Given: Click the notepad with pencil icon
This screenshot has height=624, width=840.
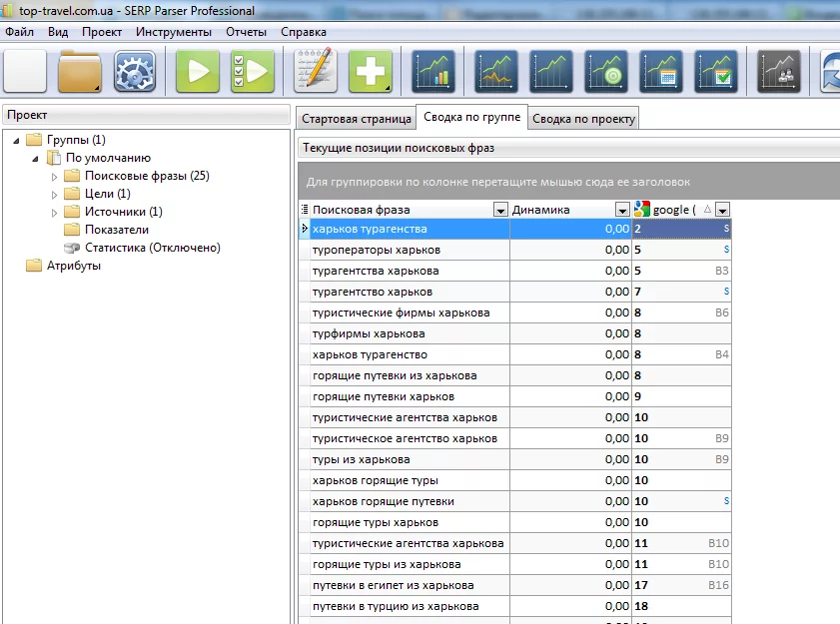Looking at the screenshot, I should pos(316,72).
